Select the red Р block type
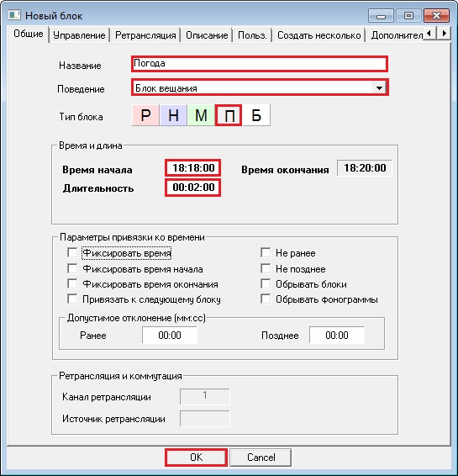The width and height of the screenshot is (458, 476). click(x=145, y=115)
